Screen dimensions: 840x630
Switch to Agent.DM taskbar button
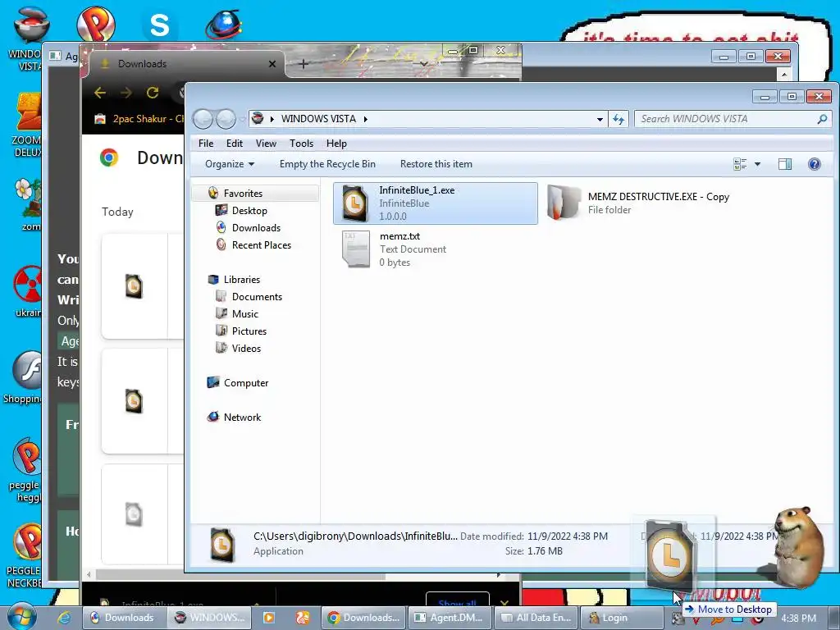[449, 618]
